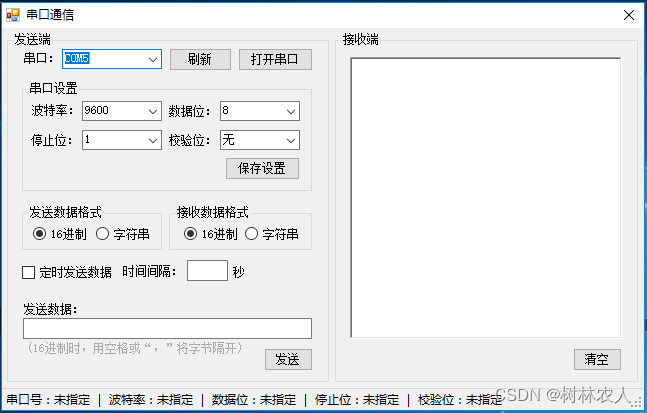The height and width of the screenshot is (413, 647).
Task: Click the 停止位：未指定 status text
Action: (x=357, y=399)
